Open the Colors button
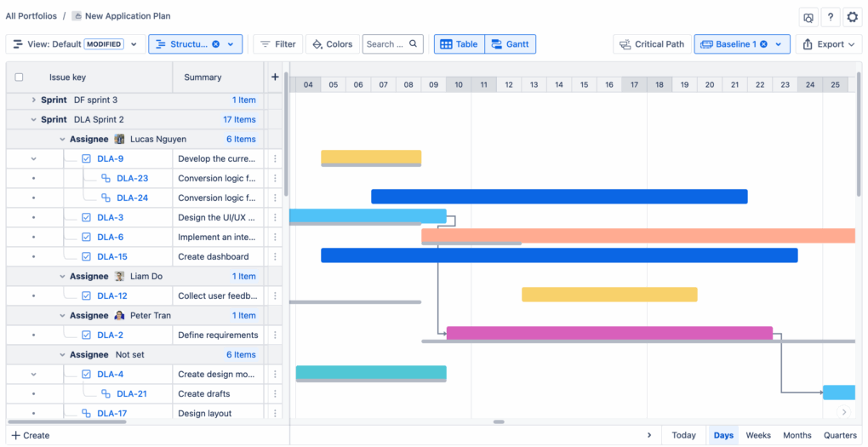The width and height of the screenshot is (868, 447). 333,44
